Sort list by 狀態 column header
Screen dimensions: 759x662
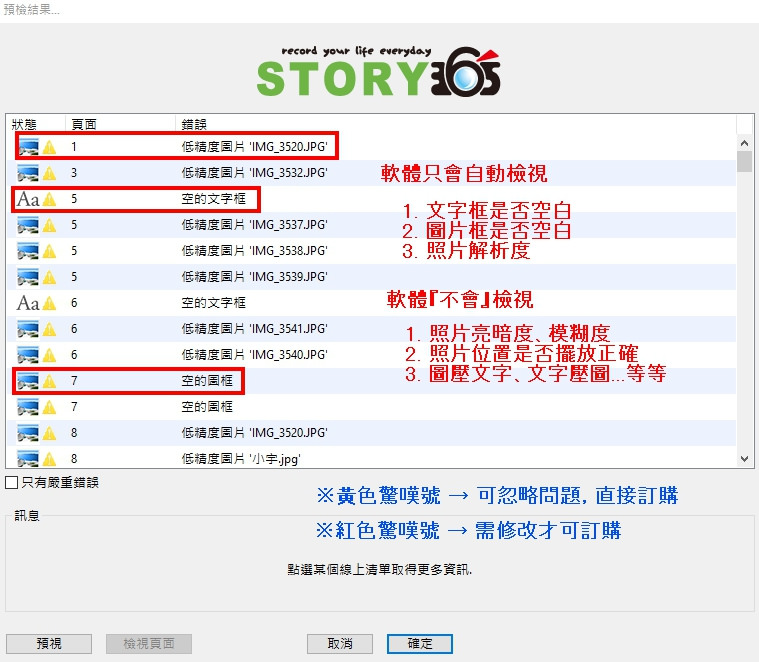25,124
